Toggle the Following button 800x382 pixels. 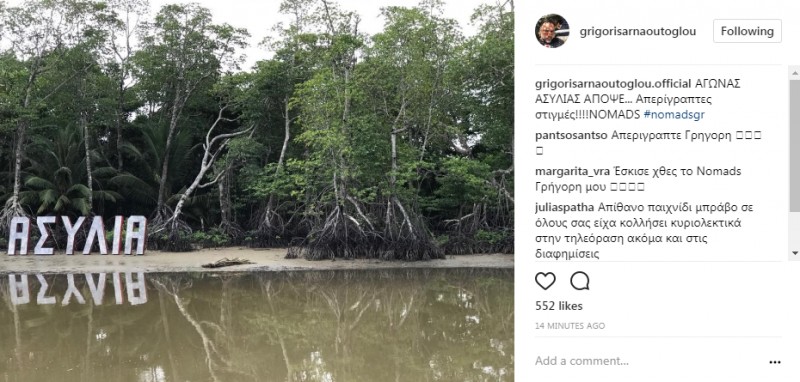click(x=747, y=31)
